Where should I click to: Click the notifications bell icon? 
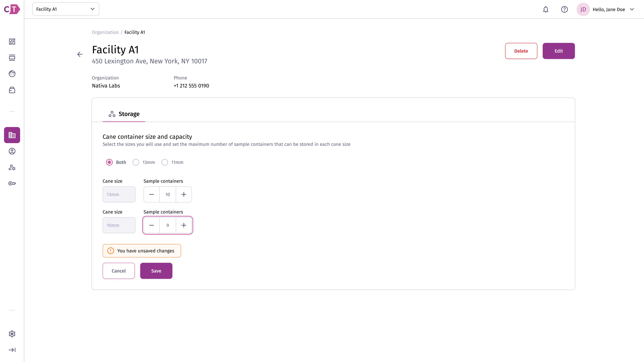point(546,10)
